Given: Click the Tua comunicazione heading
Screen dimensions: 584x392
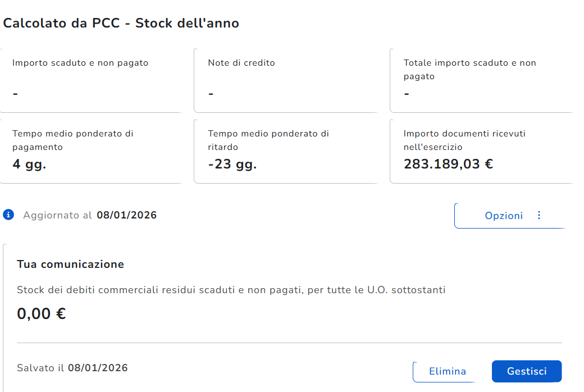Looking at the screenshot, I should point(70,264).
